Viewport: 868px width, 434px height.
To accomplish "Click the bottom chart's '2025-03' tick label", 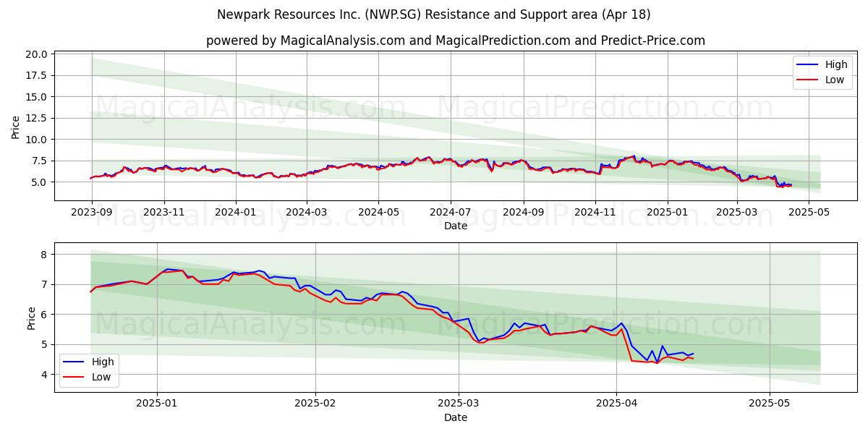I will pos(459,404).
